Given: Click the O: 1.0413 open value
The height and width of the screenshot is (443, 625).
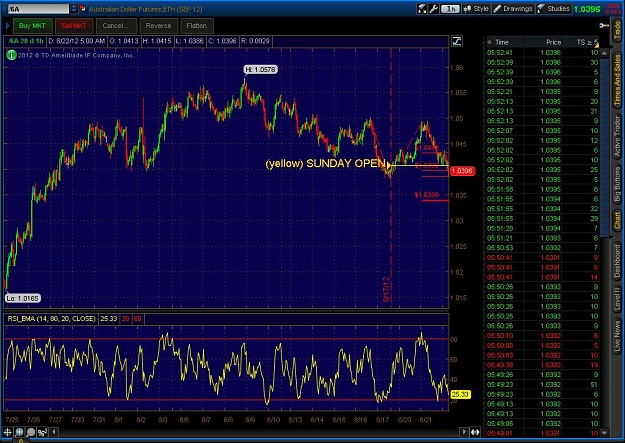Looking at the screenshot, I should (124, 41).
